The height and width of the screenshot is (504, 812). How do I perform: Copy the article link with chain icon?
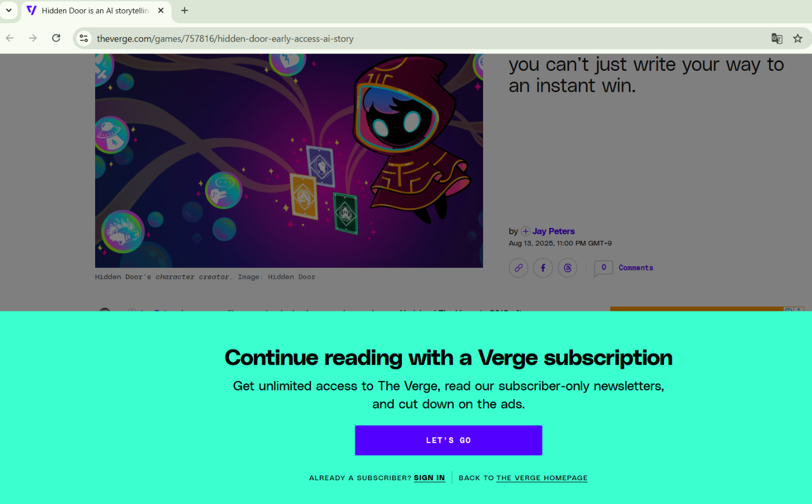[x=518, y=268]
